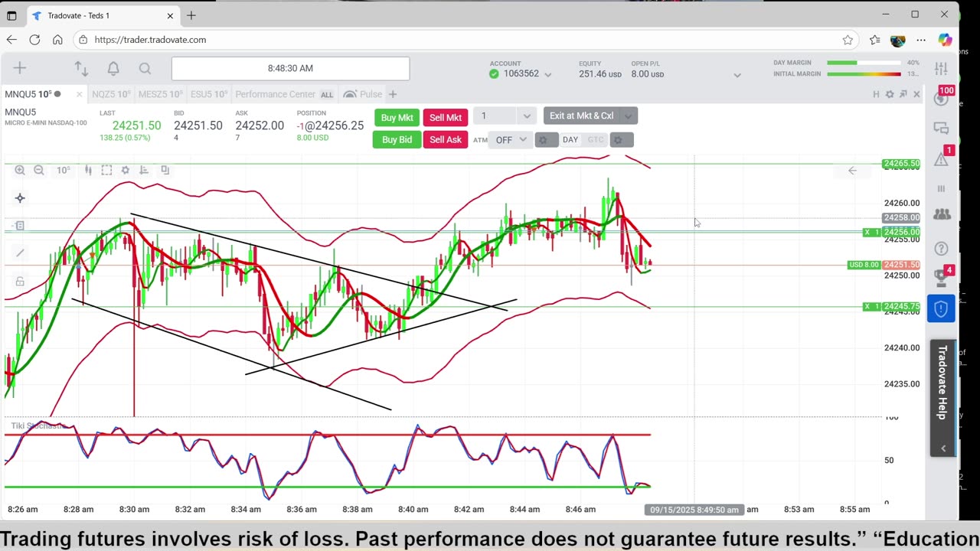Click the Initial Margin progress bar
This screenshot has width=980, height=551.
tap(864, 74)
